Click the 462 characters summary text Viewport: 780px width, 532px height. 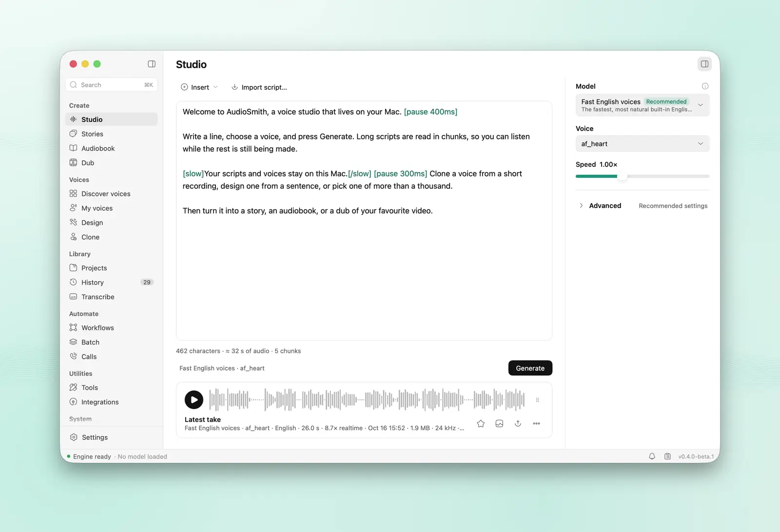pos(238,351)
